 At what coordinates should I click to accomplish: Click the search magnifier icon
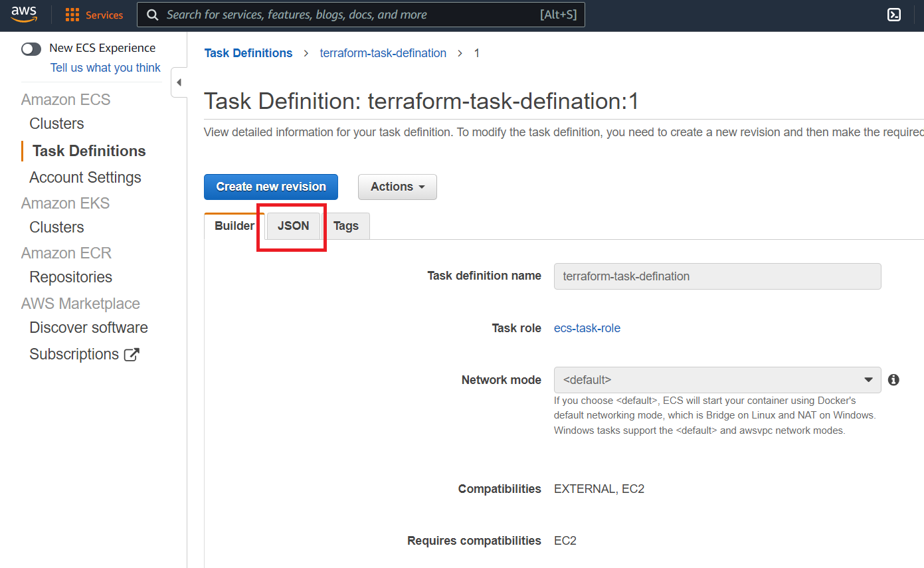pyautogui.click(x=153, y=15)
